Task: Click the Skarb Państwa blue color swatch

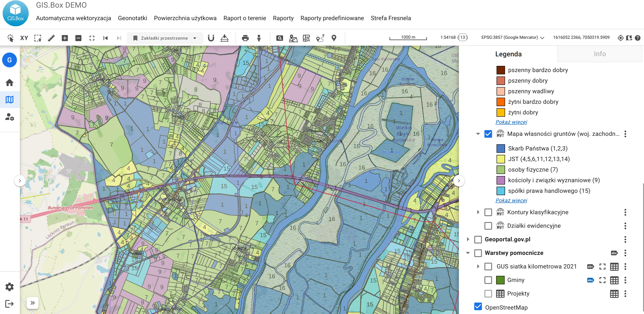Action: 501,149
